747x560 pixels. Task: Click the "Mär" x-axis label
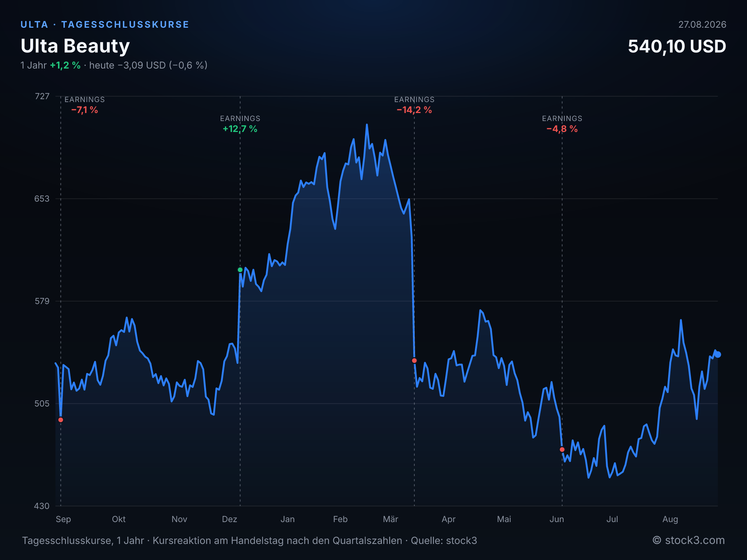tap(391, 519)
